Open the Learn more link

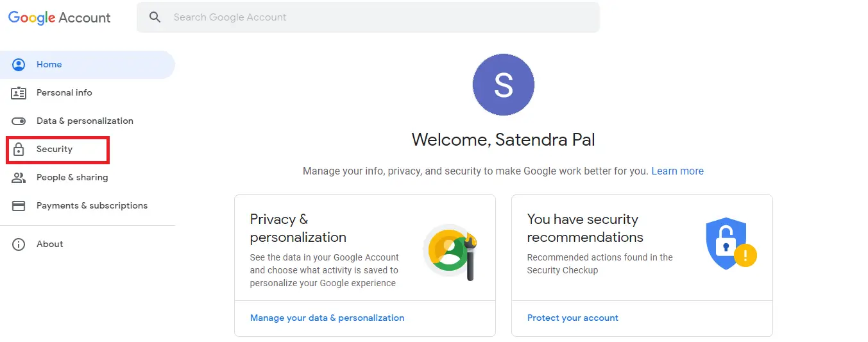coord(677,171)
